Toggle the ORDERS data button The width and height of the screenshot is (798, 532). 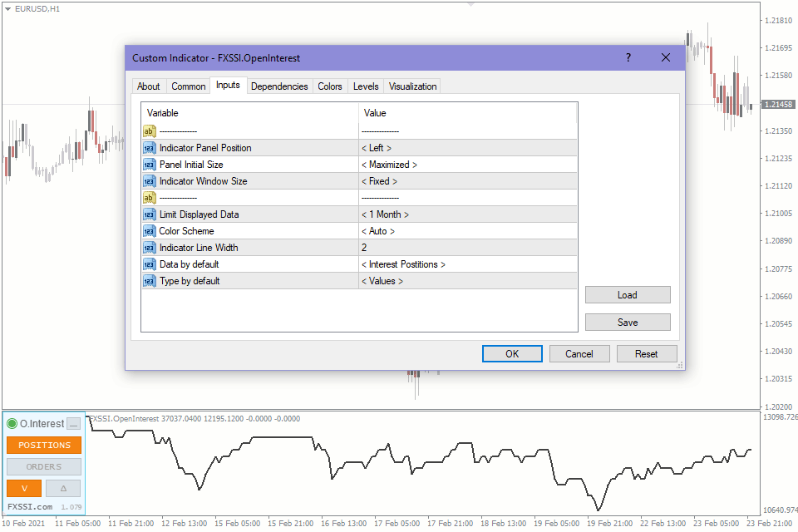click(x=44, y=467)
